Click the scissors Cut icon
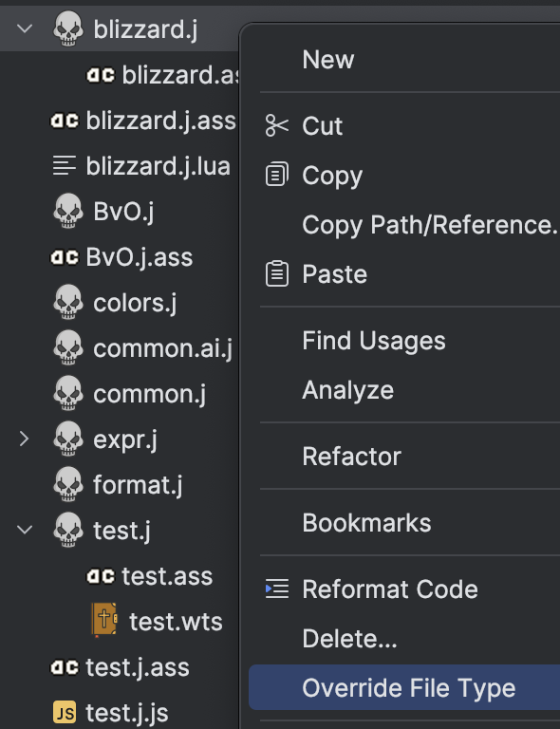This screenshot has width=560, height=729. (x=277, y=125)
